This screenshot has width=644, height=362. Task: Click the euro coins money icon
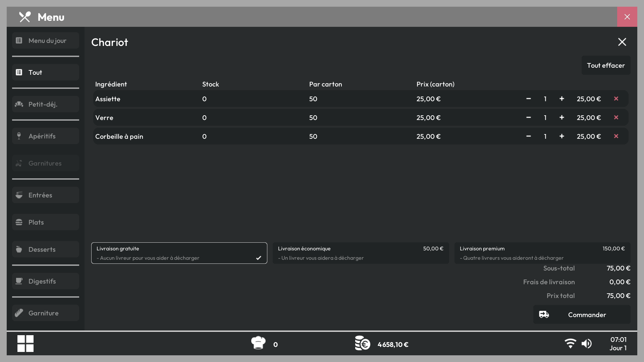[363, 343]
